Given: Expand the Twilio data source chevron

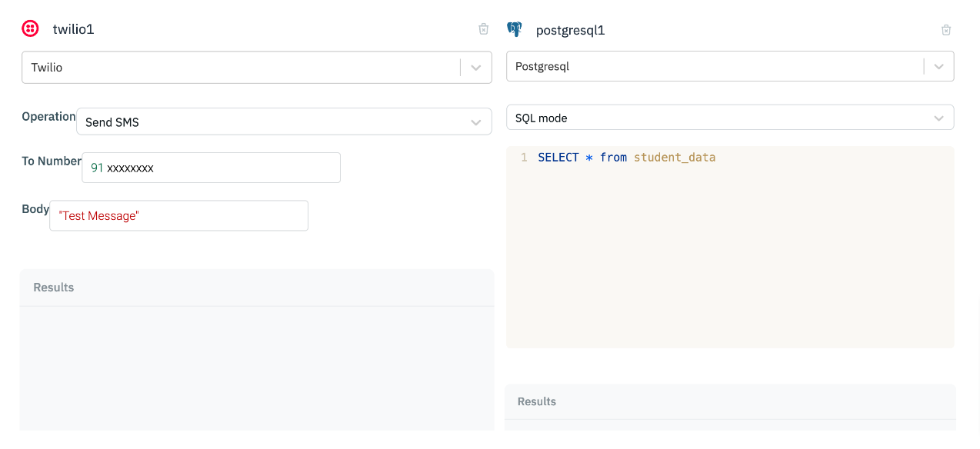Looking at the screenshot, I should 476,68.
